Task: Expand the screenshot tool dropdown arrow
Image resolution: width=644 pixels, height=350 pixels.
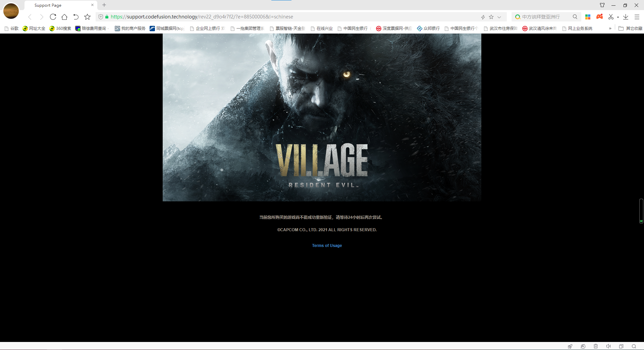Action: click(x=618, y=17)
